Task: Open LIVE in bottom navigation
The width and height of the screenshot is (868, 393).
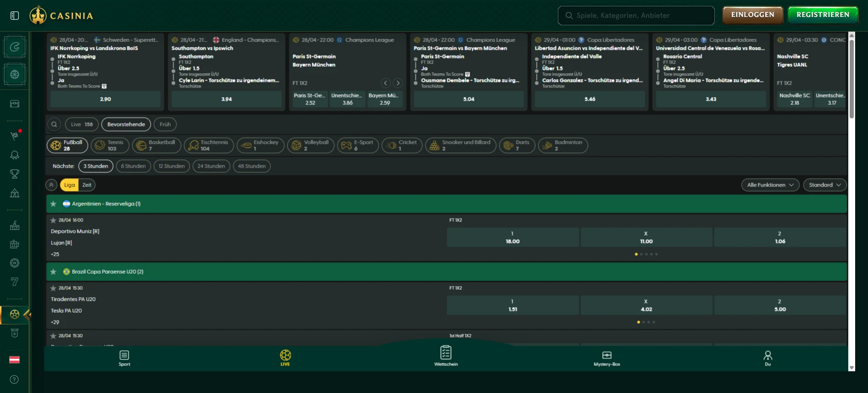Action: tap(285, 358)
